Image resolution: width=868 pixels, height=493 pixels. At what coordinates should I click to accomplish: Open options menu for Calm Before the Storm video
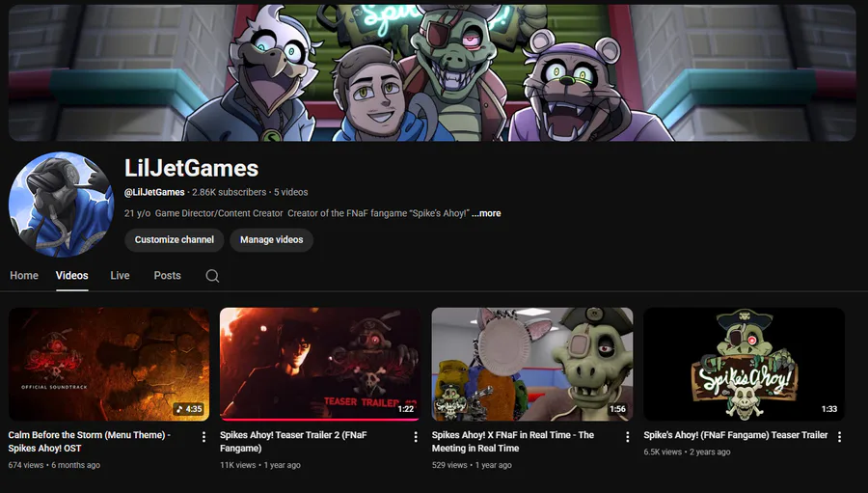(203, 437)
